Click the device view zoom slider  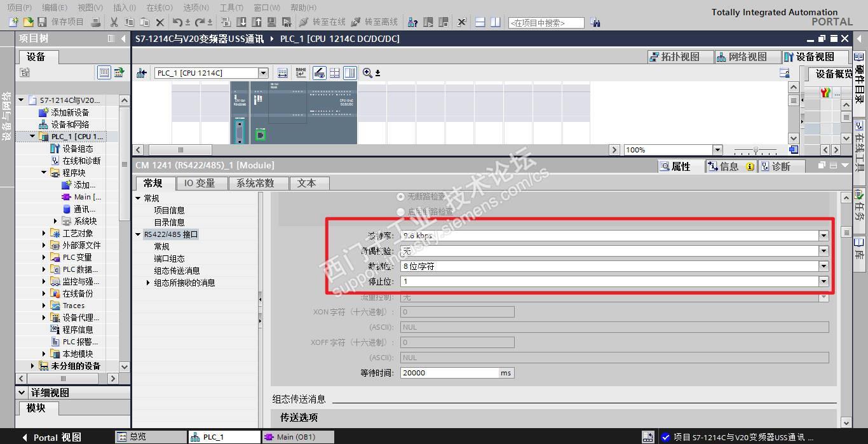coord(756,150)
